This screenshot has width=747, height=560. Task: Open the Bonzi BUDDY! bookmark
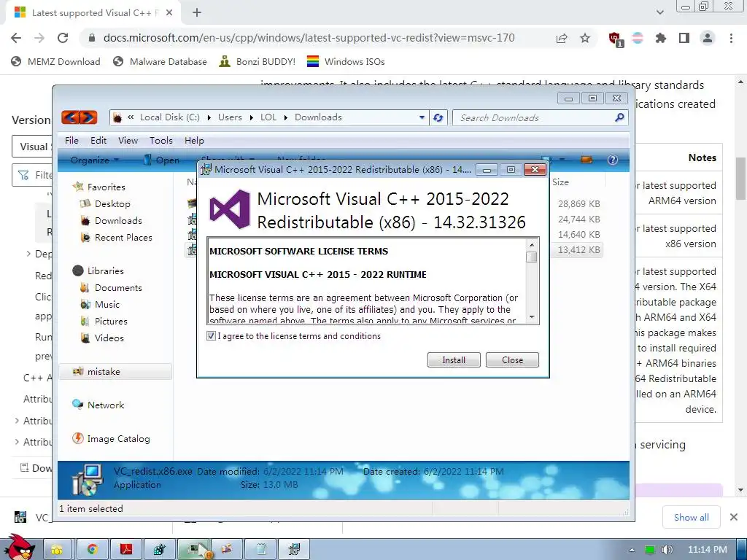(257, 61)
